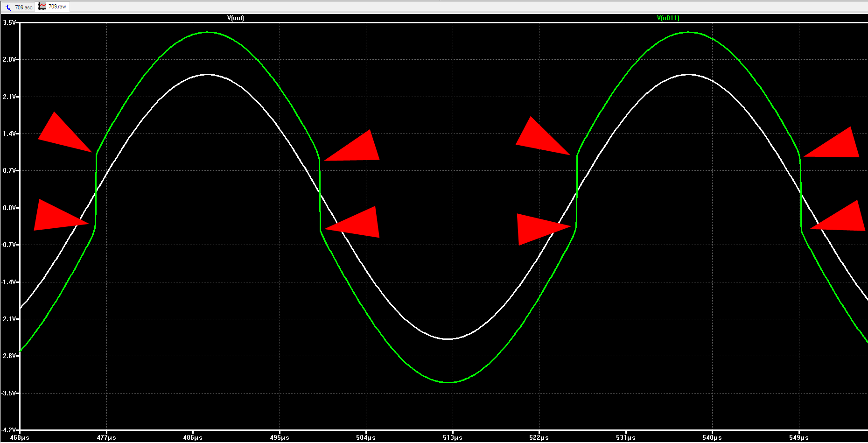Viewport: 868px width, 443px height.
Task: Click the 468µs time axis label
Action: (x=20, y=438)
